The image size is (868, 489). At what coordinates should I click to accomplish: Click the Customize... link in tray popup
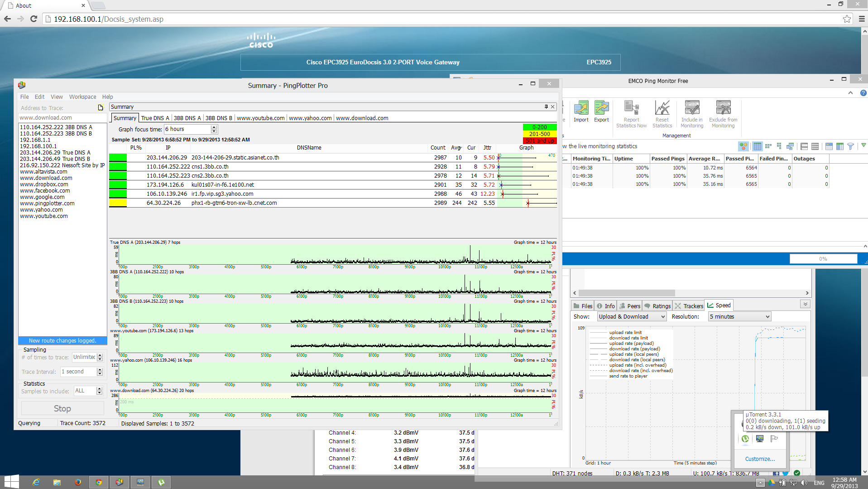point(760,459)
